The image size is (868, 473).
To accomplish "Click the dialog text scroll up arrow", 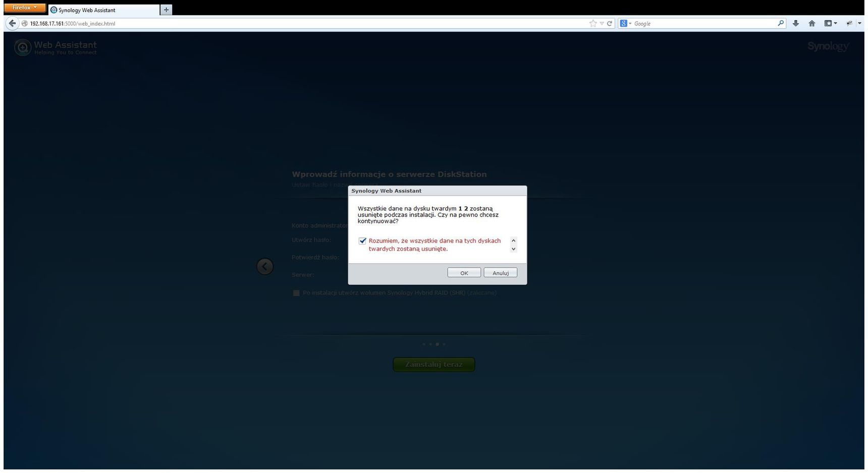I will (513, 241).
